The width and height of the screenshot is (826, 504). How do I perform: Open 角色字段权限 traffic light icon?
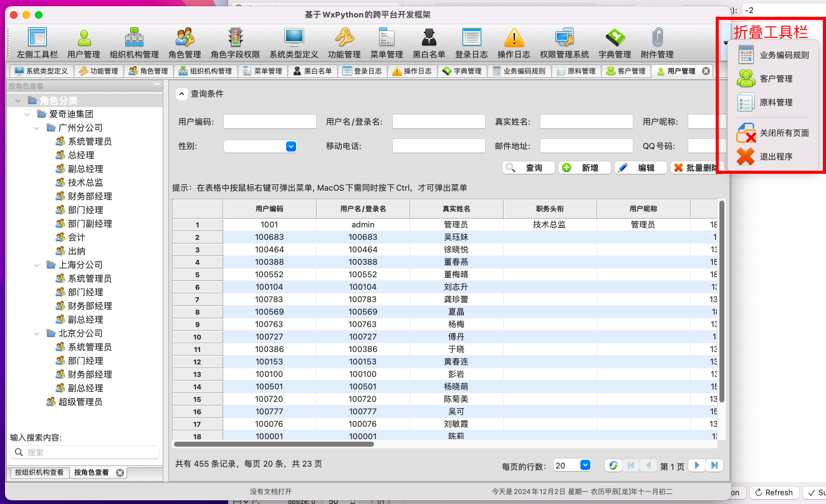click(x=235, y=43)
